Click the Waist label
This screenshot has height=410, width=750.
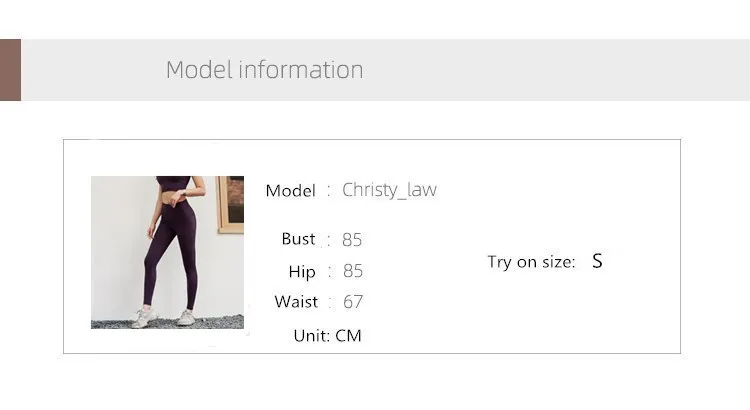[296, 302]
